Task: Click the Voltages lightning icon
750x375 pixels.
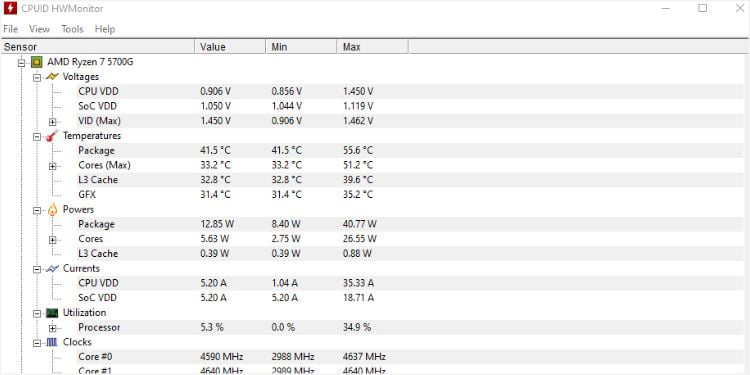Action: [52, 77]
